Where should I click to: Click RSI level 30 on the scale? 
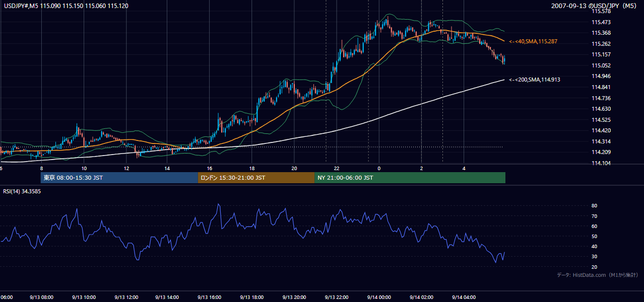click(594, 257)
